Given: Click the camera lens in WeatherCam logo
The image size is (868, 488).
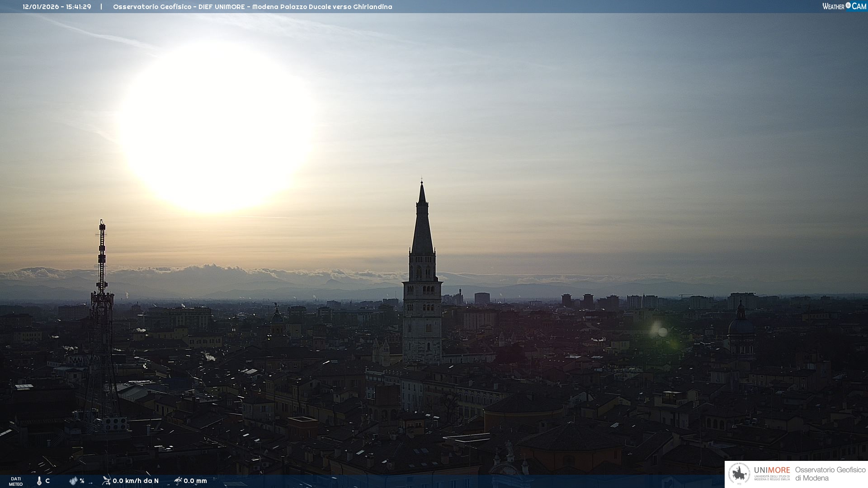Looking at the screenshot, I should tap(848, 5).
